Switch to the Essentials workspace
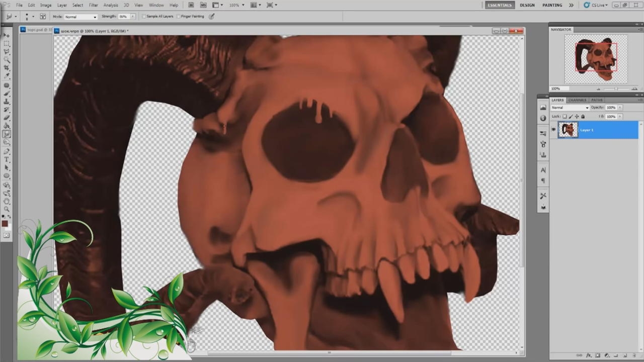This screenshot has height=362, width=644. tap(500, 5)
